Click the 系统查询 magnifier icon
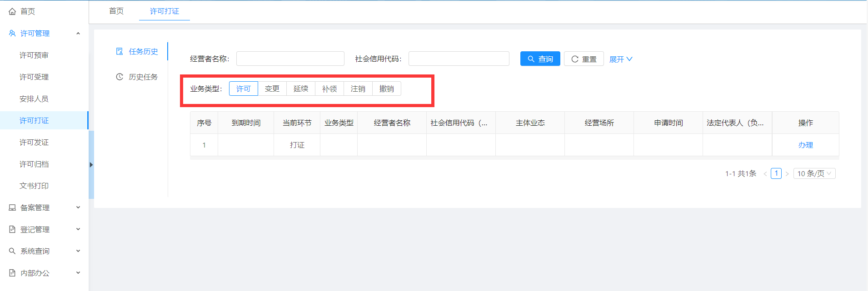 point(12,251)
